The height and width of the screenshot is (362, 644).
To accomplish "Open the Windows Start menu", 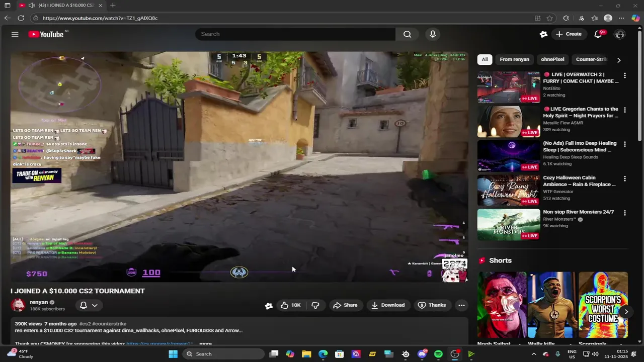I will click(173, 354).
